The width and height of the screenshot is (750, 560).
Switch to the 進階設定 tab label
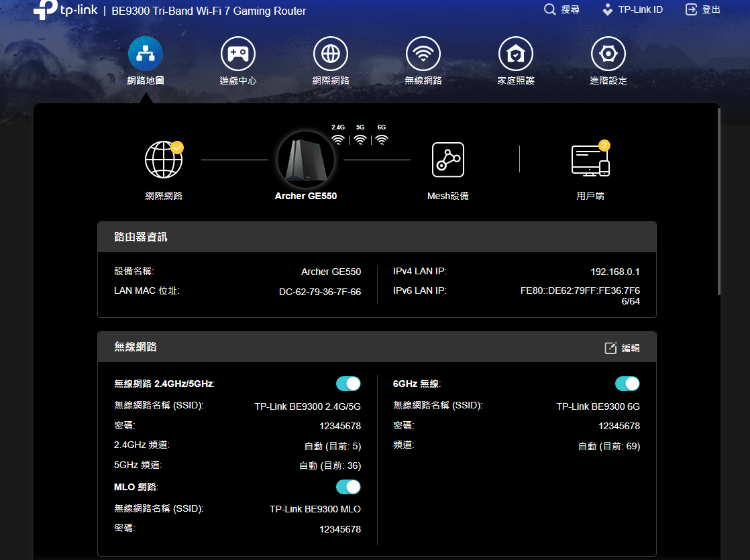[x=608, y=80]
